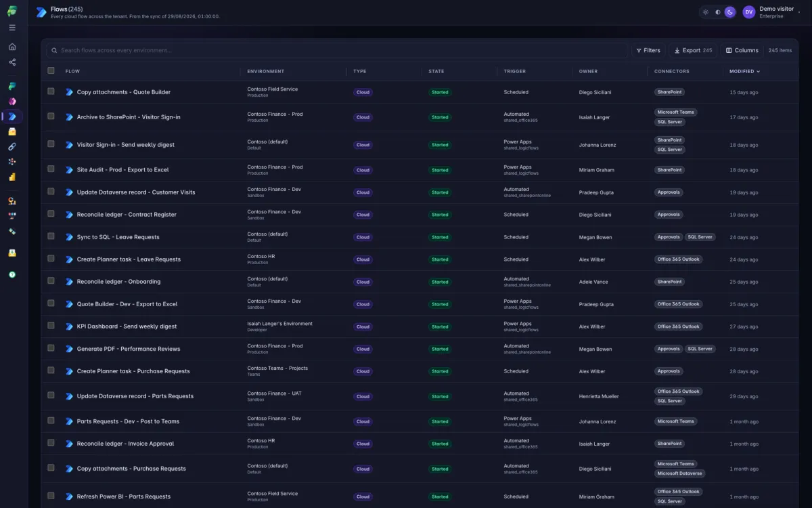Tick the select-all checkbox in the table header
Screen dimensions: 812x508
(51, 70)
